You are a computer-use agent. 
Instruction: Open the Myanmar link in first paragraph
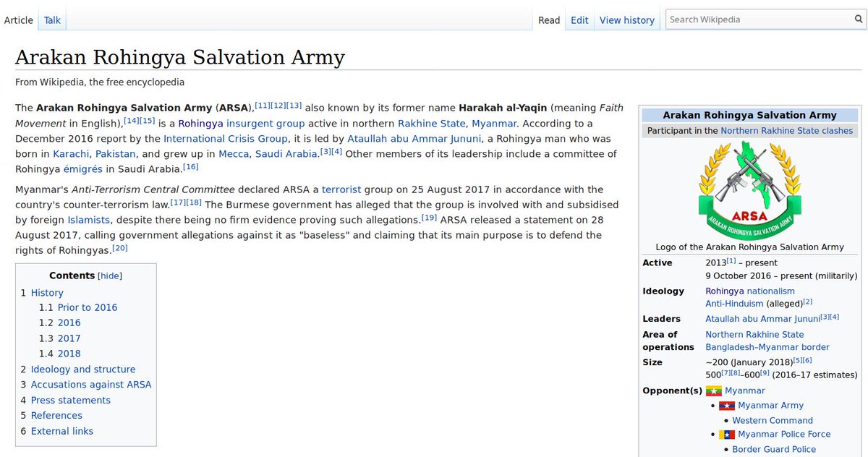click(493, 124)
